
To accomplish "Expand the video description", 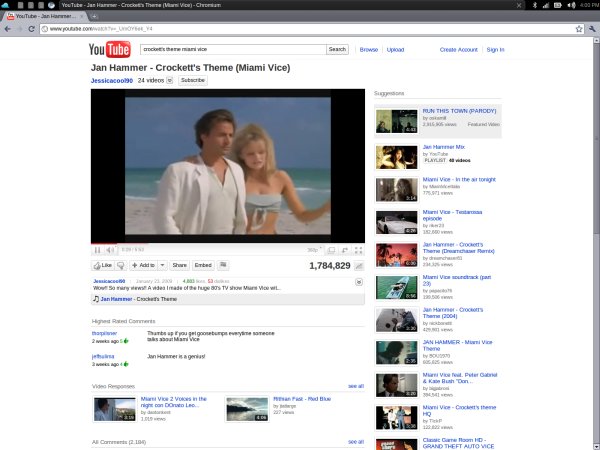I will coord(359,282).
